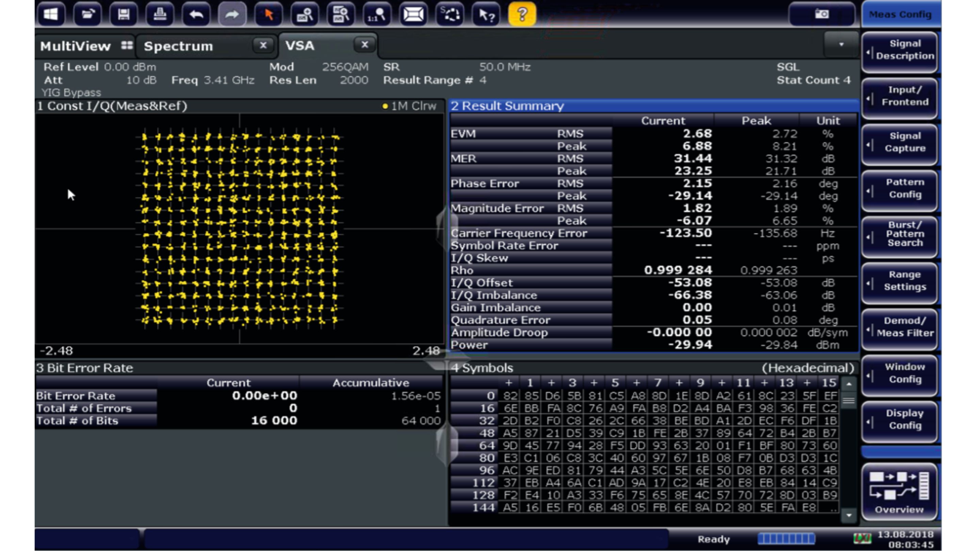Click the Demod/Meas Filter button

(899, 327)
